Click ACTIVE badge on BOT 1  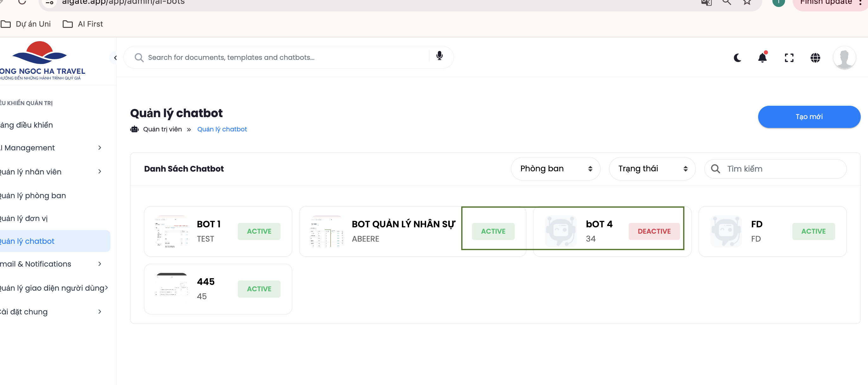(259, 231)
